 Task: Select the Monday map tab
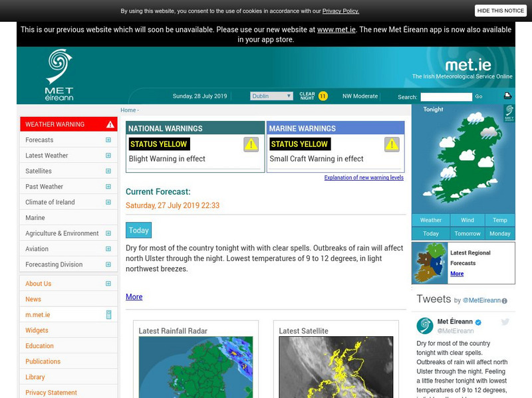click(x=500, y=234)
